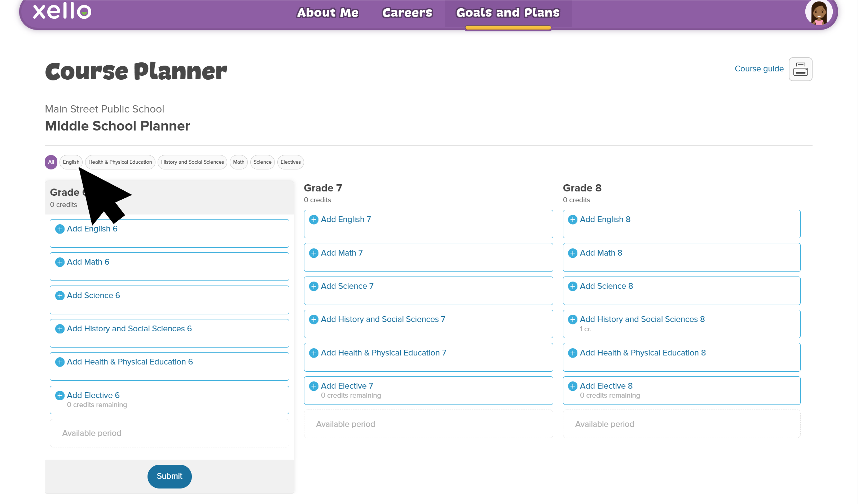
Task: Filter by Health & Physical Education chip
Action: [x=120, y=162]
